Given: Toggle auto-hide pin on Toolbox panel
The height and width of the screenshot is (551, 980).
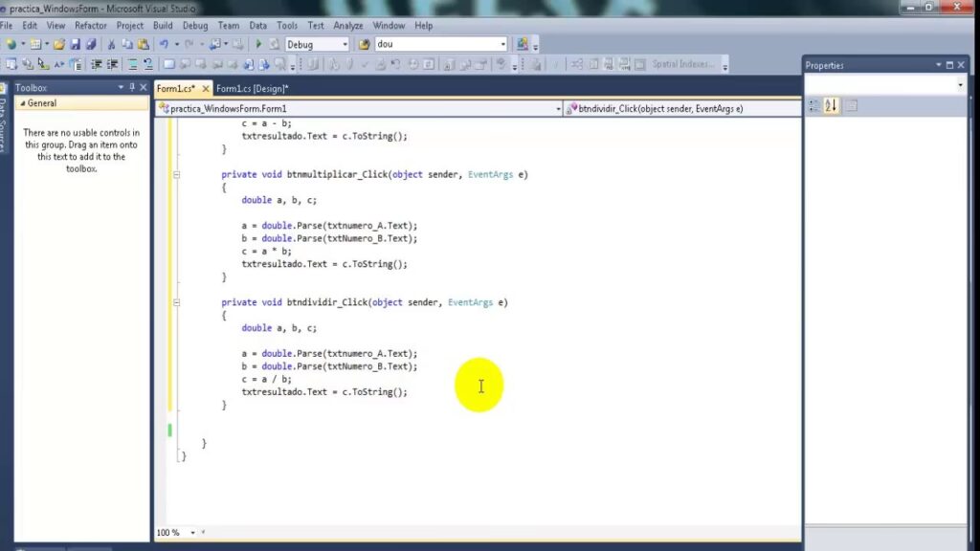Looking at the screenshot, I should tap(131, 88).
